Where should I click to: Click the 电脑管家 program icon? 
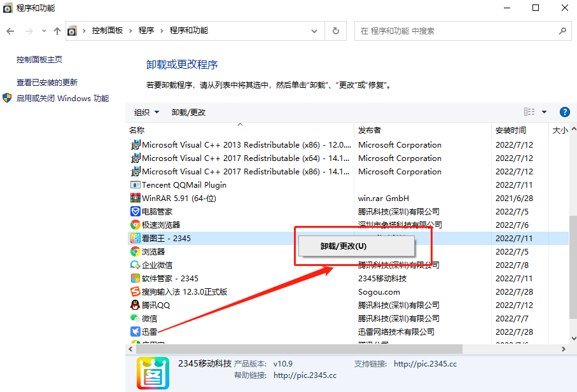tap(134, 211)
